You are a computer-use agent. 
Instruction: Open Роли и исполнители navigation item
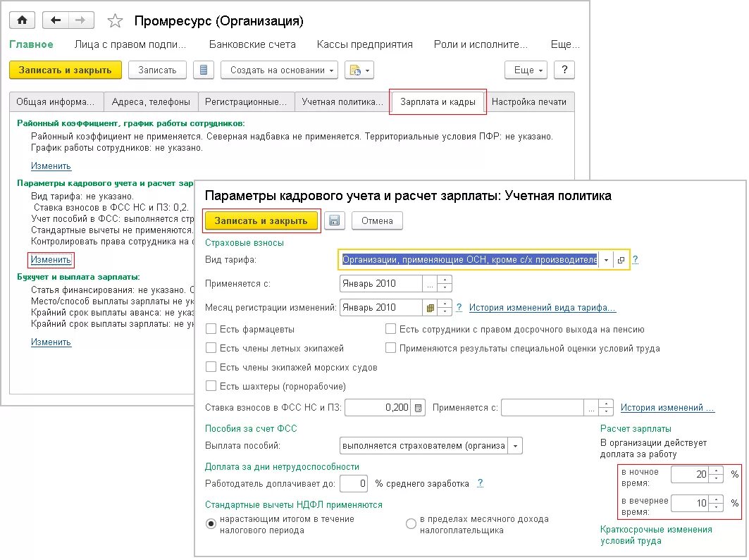click(x=481, y=44)
